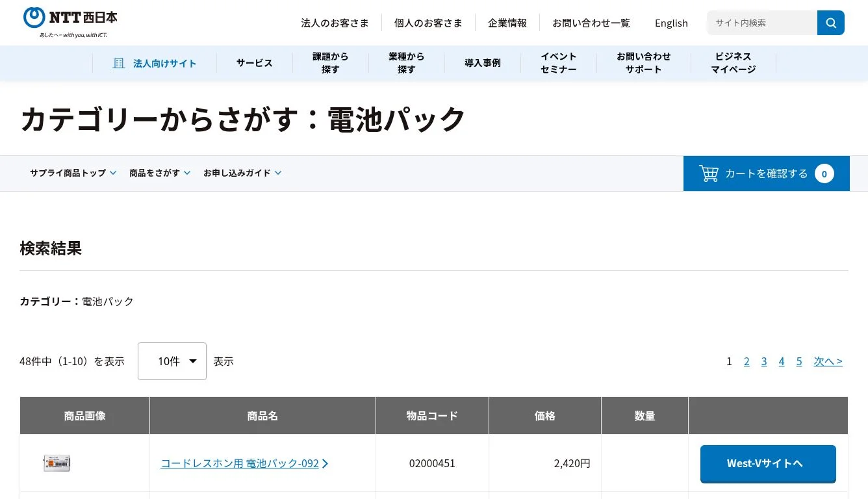The height and width of the screenshot is (499, 868).
Task: Open the サービス menu item
Action: click(255, 63)
